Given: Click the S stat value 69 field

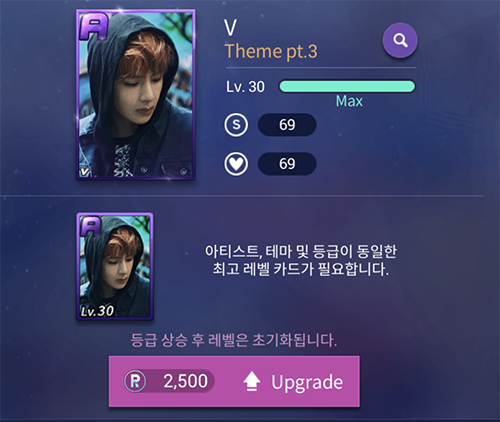Looking at the screenshot, I should tap(287, 125).
